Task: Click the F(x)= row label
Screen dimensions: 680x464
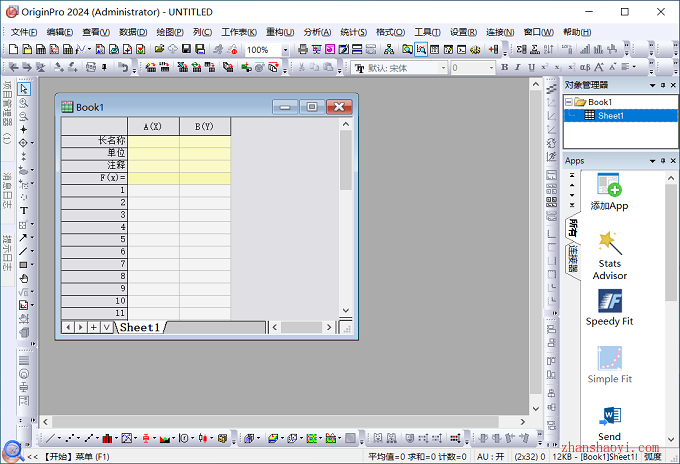Action: 94,178
